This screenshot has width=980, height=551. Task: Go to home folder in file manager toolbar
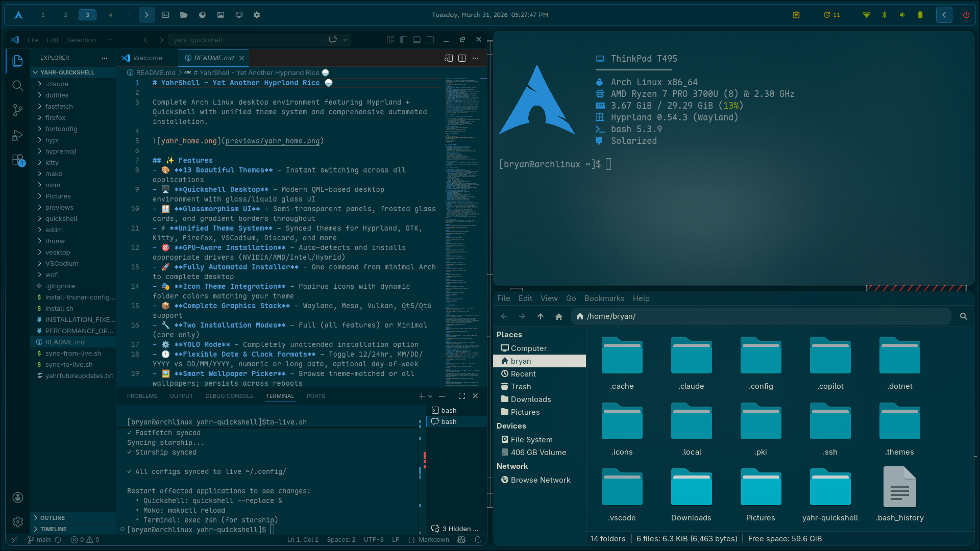[559, 316]
